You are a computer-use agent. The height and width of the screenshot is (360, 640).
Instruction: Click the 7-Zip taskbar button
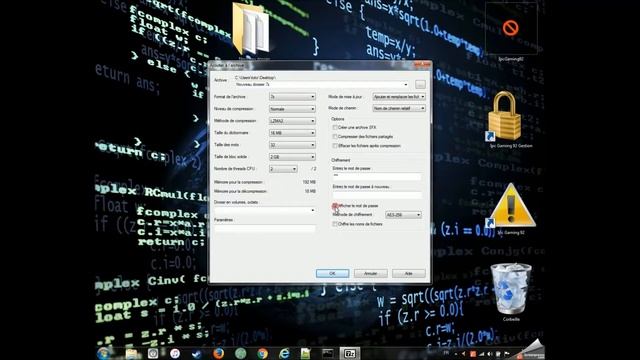(350, 353)
